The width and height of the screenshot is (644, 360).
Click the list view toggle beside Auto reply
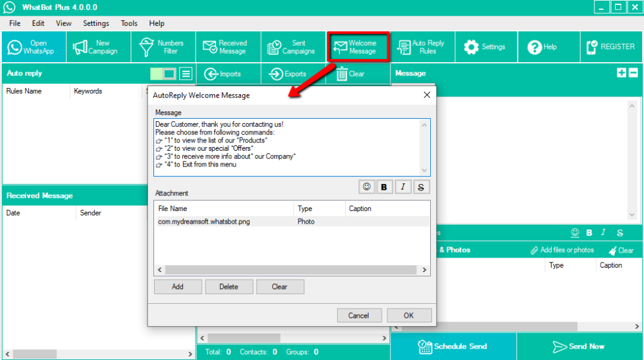click(186, 74)
